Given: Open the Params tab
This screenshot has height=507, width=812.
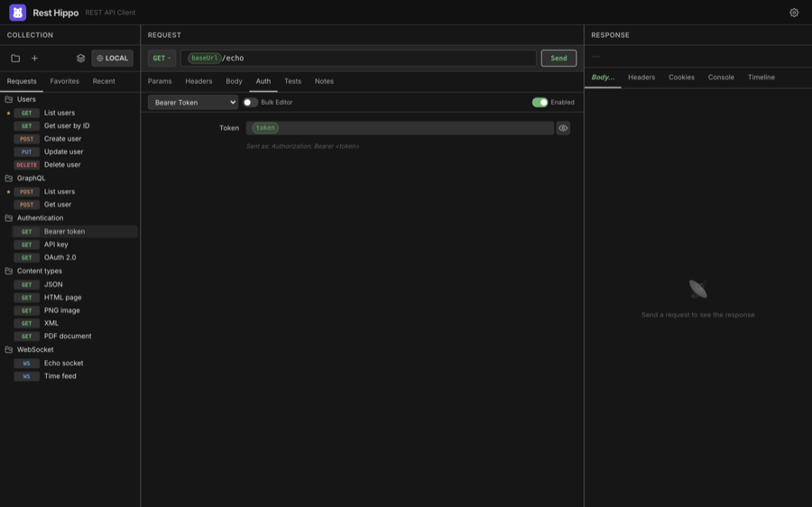Looking at the screenshot, I should coord(160,81).
